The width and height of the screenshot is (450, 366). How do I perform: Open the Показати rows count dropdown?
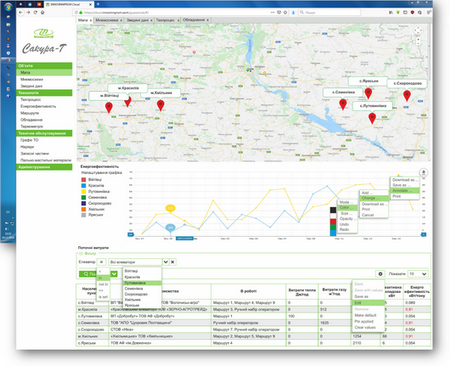(418, 274)
